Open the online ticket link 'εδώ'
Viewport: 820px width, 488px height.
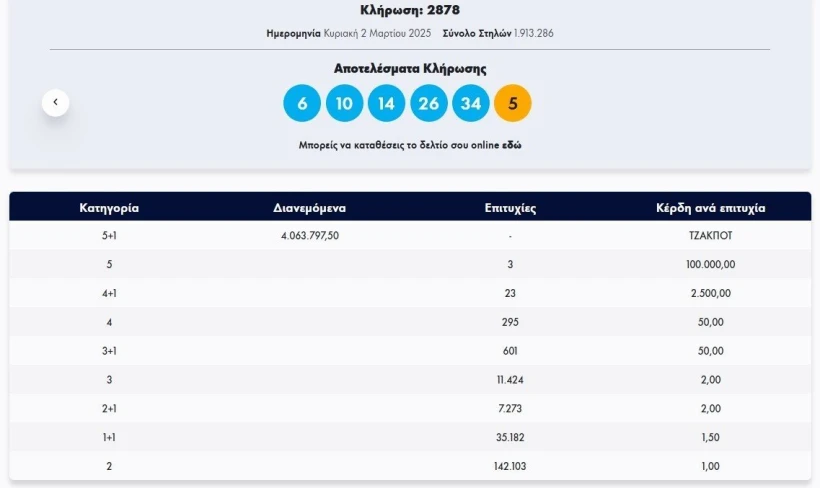512,145
